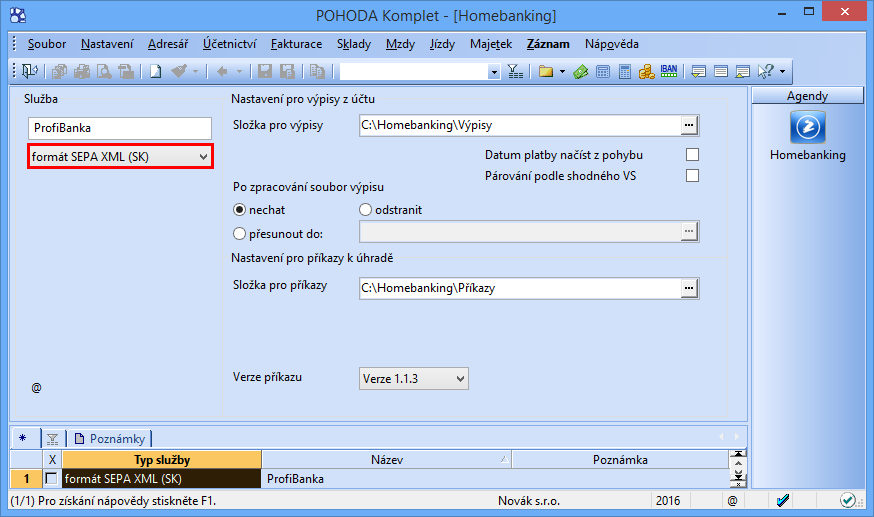Open the Sklady menu
This screenshot has height=517, width=874.
pos(353,44)
